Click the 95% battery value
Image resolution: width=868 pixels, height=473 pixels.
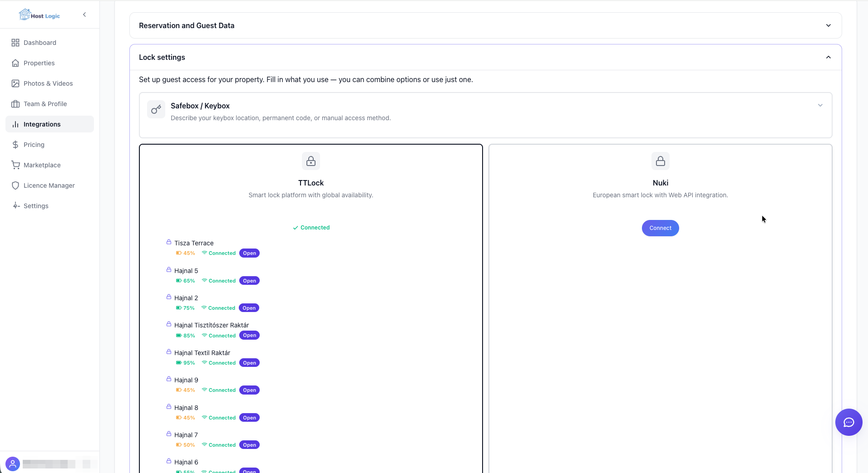(189, 363)
